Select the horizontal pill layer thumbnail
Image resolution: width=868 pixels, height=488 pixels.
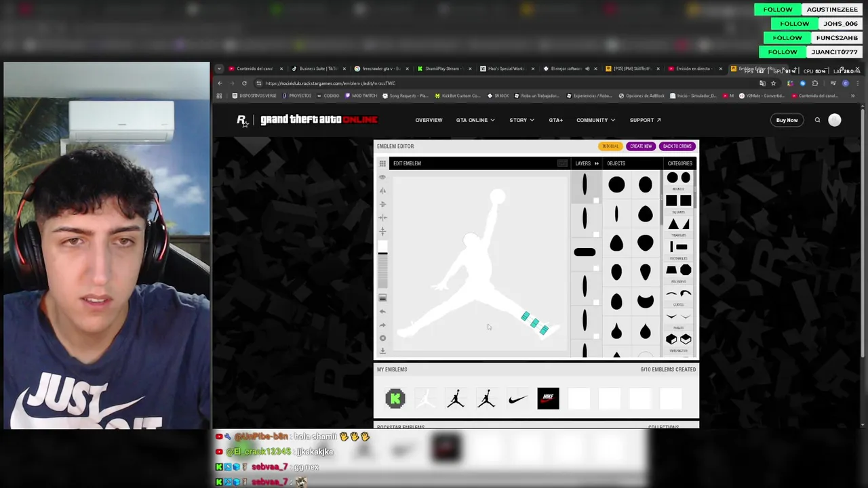click(x=585, y=252)
